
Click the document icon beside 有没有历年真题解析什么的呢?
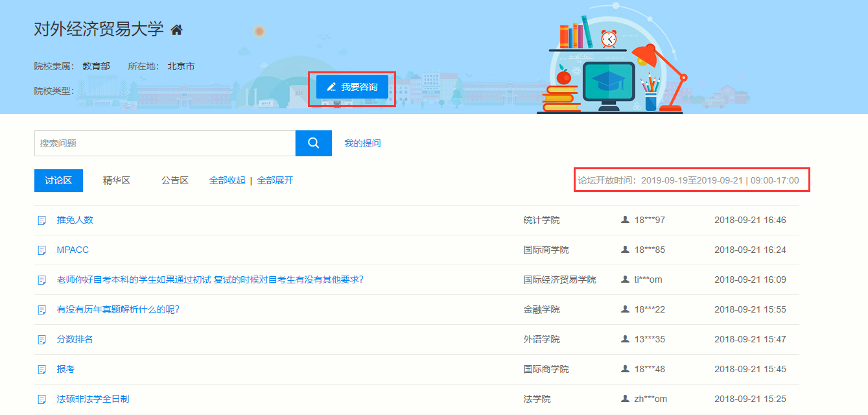coord(42,310)
